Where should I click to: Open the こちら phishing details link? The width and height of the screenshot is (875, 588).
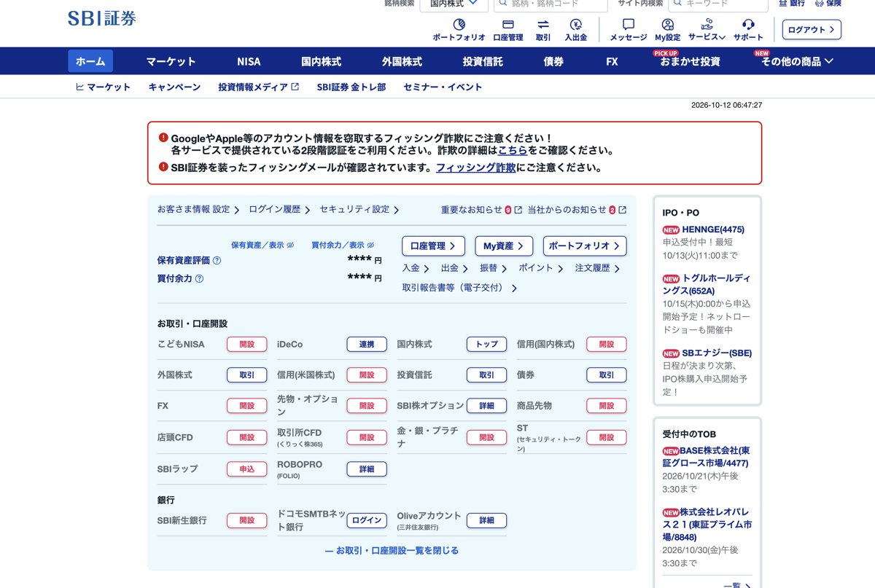pos(513,151)
